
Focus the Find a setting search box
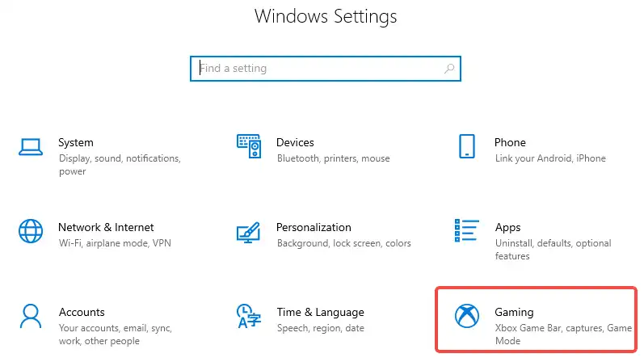coord(326,69)
